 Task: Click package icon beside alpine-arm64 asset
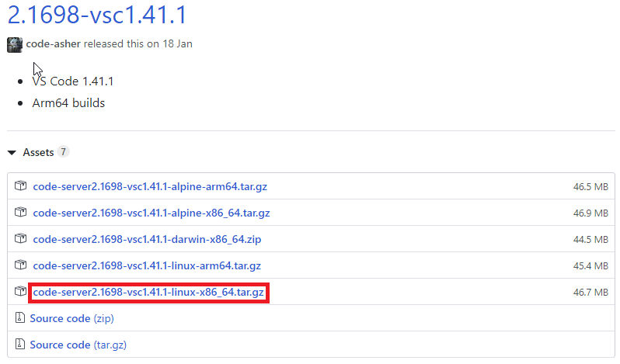click(20, 185)
